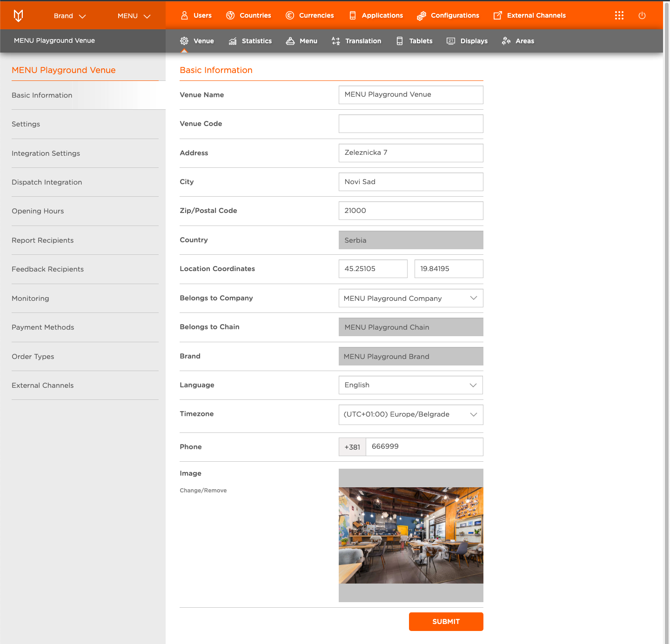Open Dispatch Integration in sidebar
This screenshot has width=670, height=644.
[85, 182]
